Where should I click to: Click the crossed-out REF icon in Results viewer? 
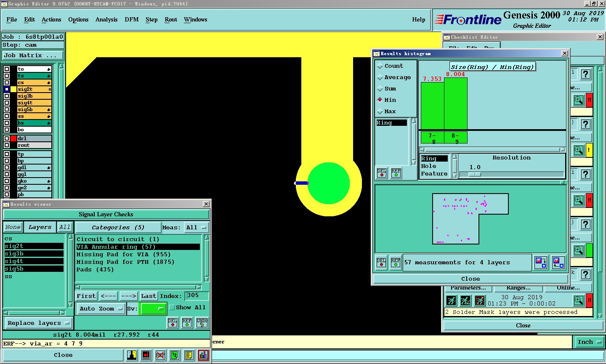[160, 355]
